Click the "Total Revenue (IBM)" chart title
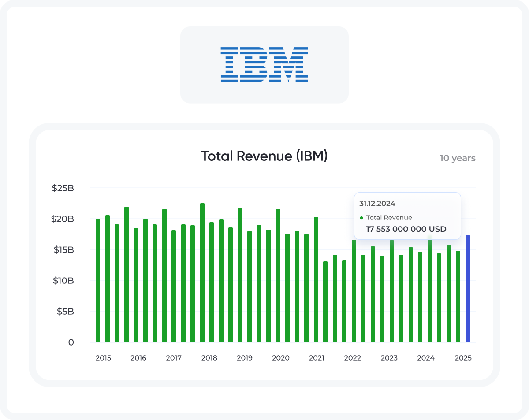The height and width of the screenshot is (420, 529). 264,156
